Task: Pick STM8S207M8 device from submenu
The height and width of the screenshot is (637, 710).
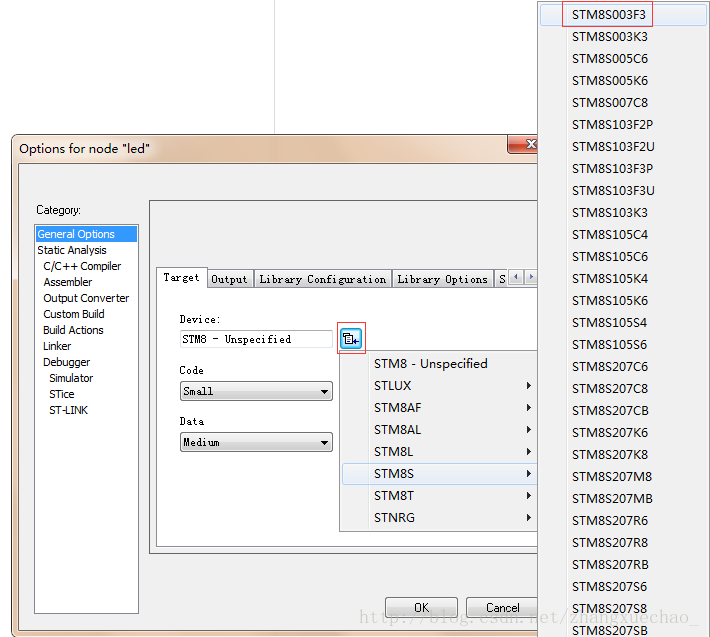Action: [x=623, y=477]
